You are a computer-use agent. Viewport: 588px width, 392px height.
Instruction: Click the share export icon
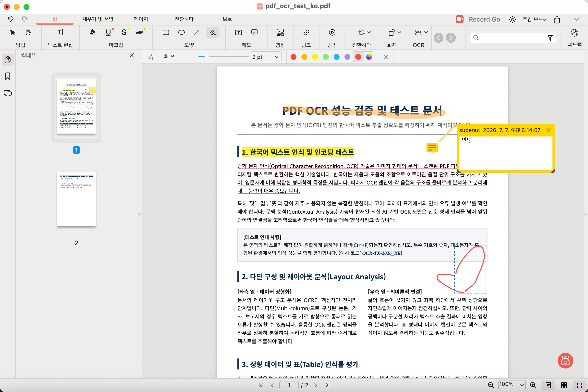[557, 19]
